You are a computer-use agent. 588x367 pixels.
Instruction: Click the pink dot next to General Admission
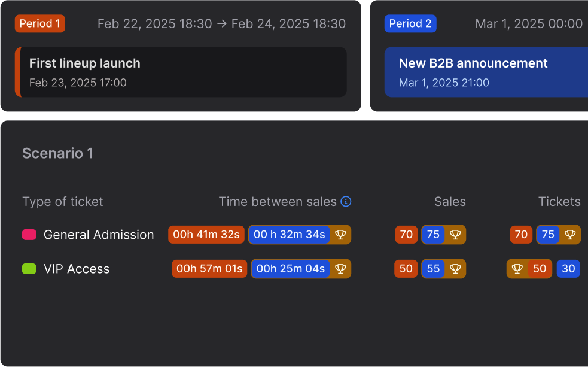[x=28, y=235]
